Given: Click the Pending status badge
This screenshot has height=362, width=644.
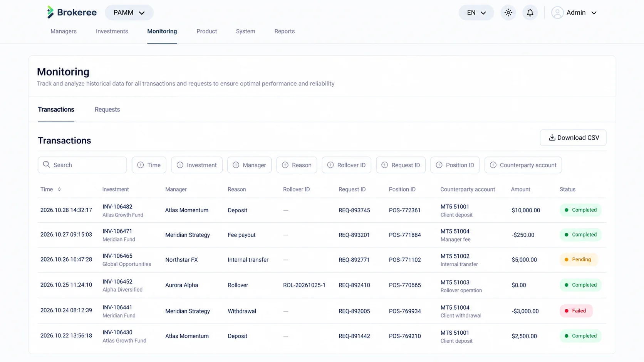Looking at the screenshot, I should [579, 260].
